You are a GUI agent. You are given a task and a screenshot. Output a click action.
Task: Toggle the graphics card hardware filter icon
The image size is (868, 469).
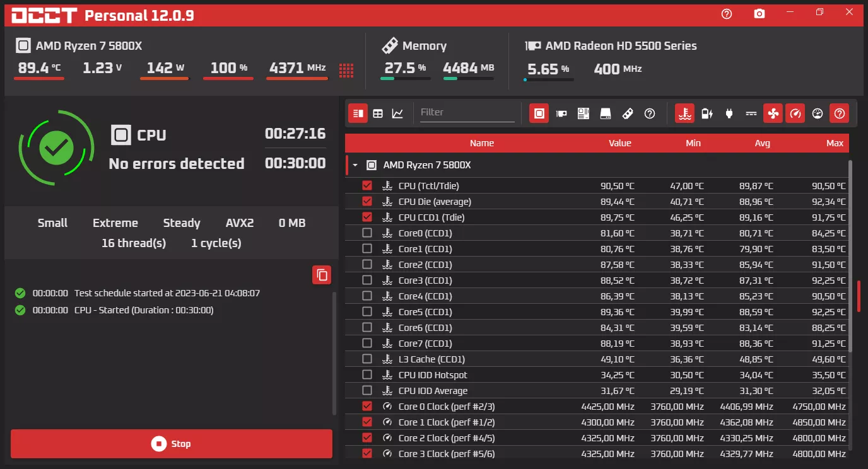point(561,113)
